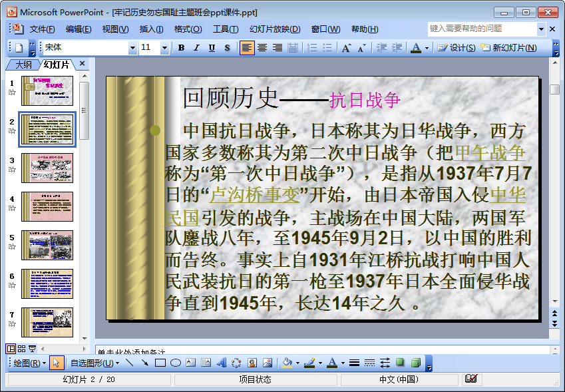The width and height of the screenshot is (565, 392).
Task: Select slide 5 thumbnail
Action: pos(47,246)
